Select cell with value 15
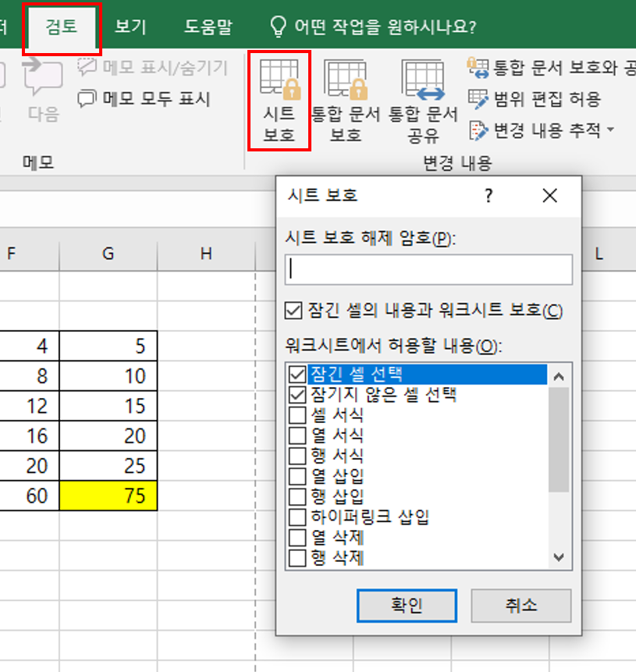636x672 pixels. [108, 405]
